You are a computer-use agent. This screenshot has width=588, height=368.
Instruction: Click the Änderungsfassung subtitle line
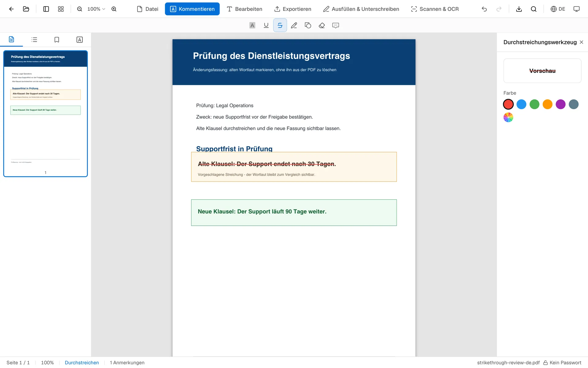point(265,70)
